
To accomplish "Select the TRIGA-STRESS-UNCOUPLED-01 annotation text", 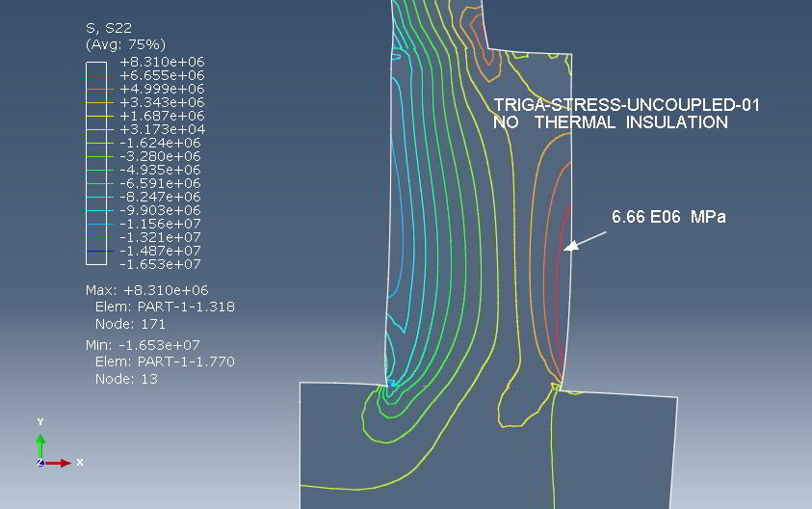I will pos(626,105).
